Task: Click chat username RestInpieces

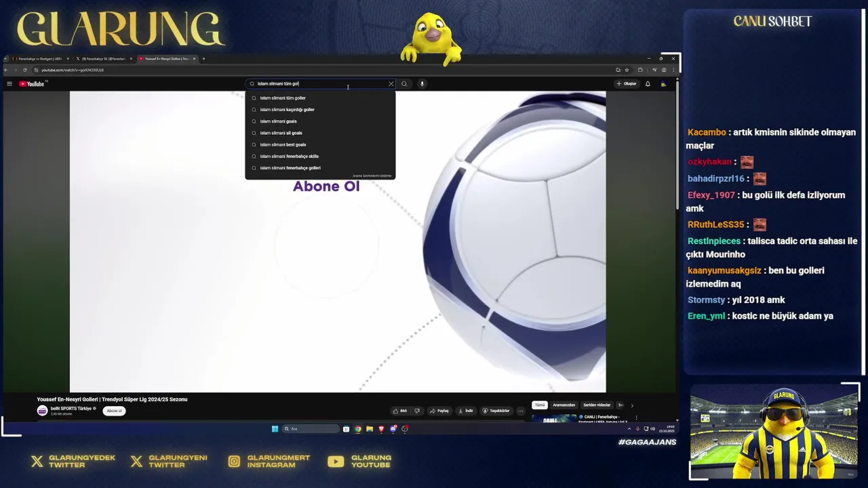Action: coord(714,241)
